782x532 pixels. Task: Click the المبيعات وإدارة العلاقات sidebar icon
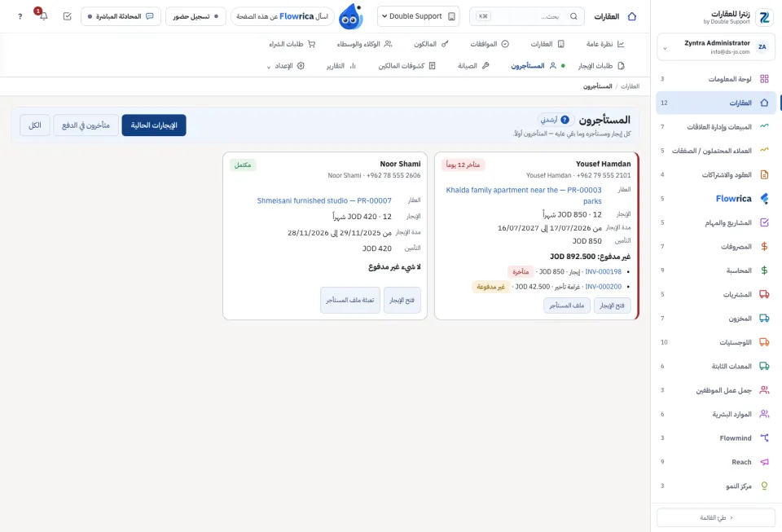pos(764,126)
